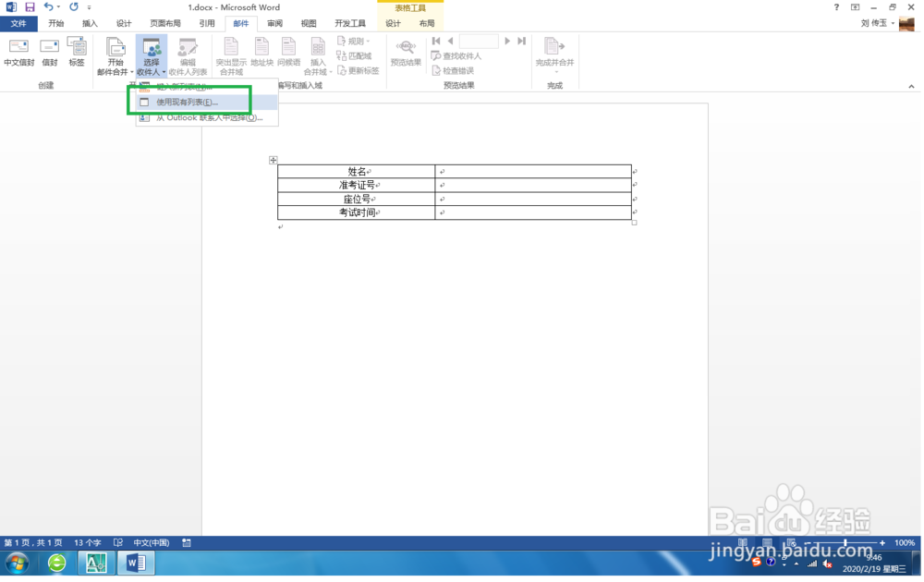The height and width of the screenshot is (582, 924).
Task: Switch to the 表格工具 布局 tab
Action: 431,23
